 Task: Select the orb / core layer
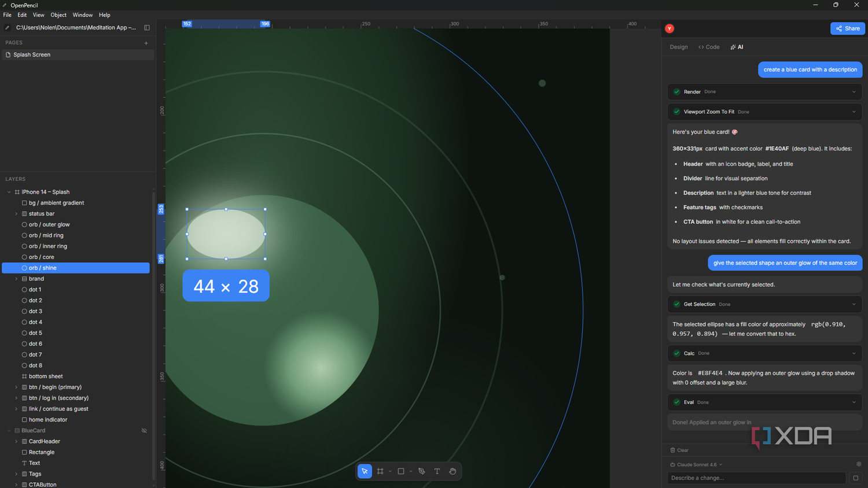tap(76, 257)
